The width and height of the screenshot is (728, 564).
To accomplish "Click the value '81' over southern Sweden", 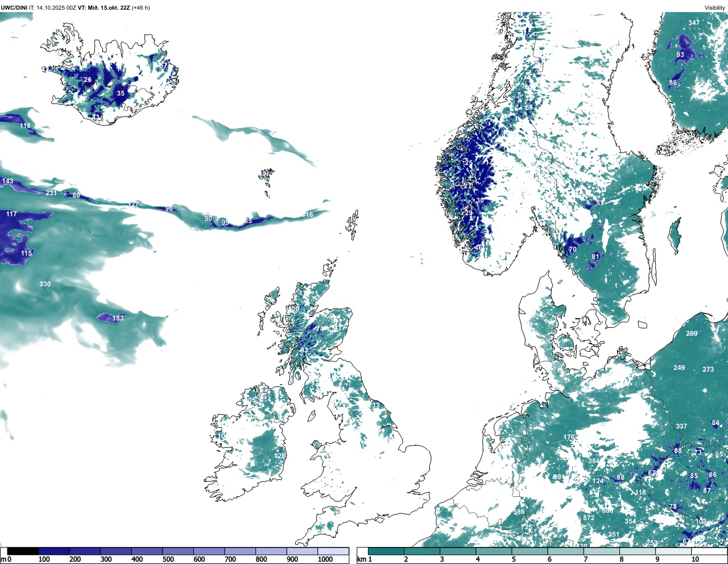I will point(595,257).
